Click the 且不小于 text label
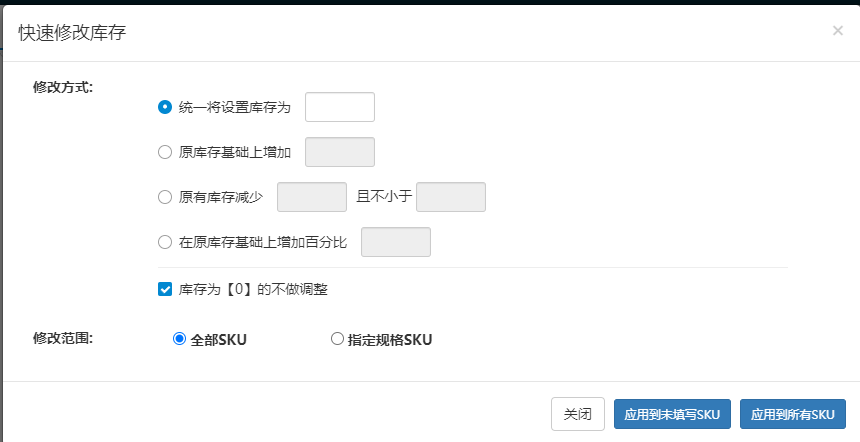 [384, 197]
